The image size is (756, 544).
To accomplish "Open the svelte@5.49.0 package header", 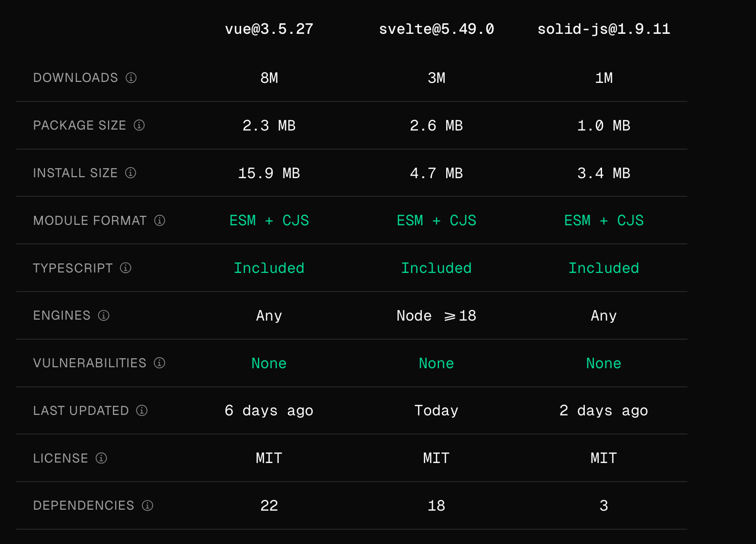I will pos(436,29).
